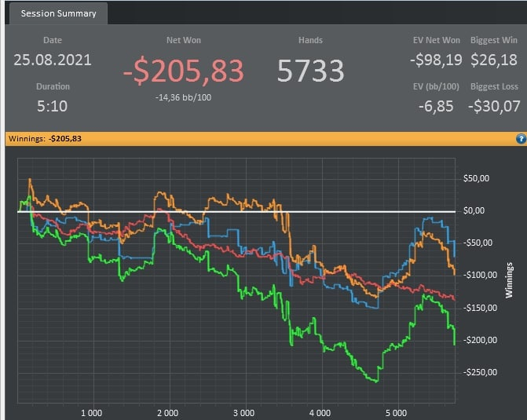This screenshot has height=420, width=527.
Task: Click the 5 000 hands axis label
Action: click(396, 413)
